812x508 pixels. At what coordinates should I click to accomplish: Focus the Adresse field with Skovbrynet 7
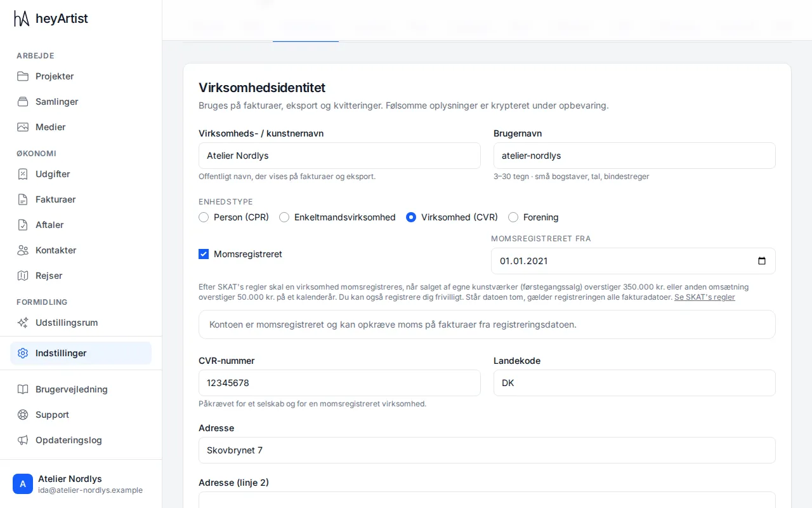[x=487, y=450]
